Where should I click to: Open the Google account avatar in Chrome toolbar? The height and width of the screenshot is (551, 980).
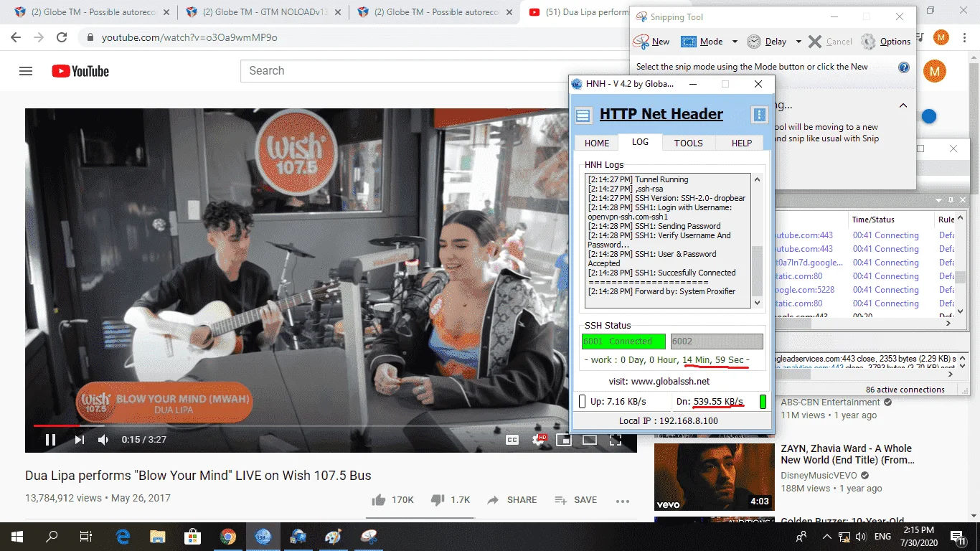941,37
